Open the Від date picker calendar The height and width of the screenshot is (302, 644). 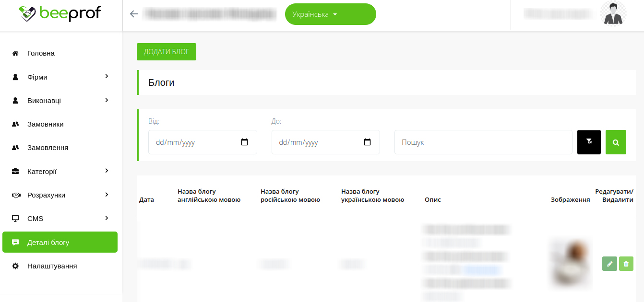(x=245, y=142)
